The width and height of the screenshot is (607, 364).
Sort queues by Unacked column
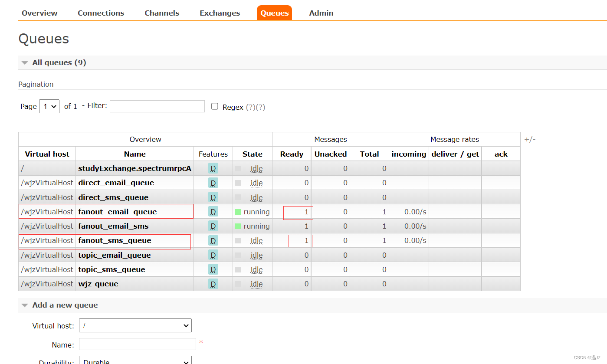[x=331, y=154]
